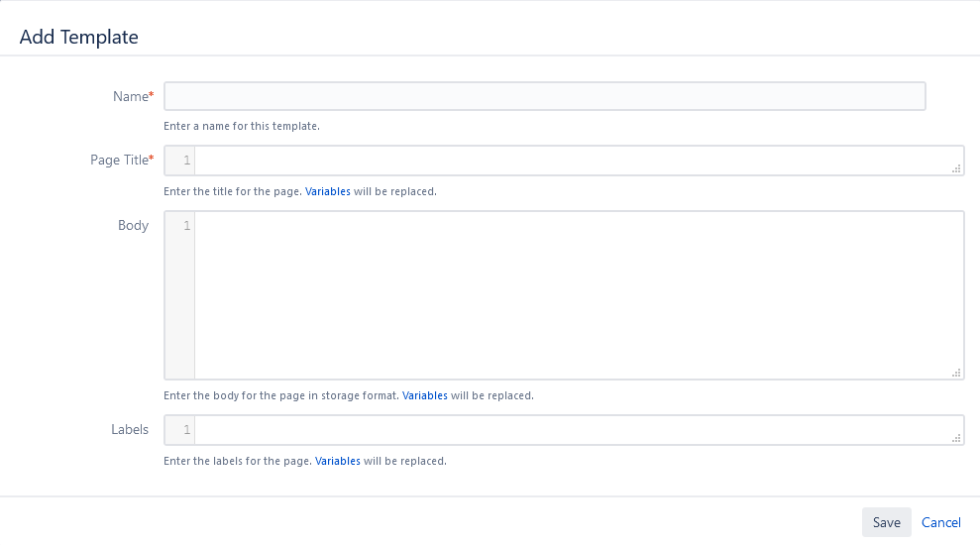
Task: Save the new template
Action: pos(886,522)
